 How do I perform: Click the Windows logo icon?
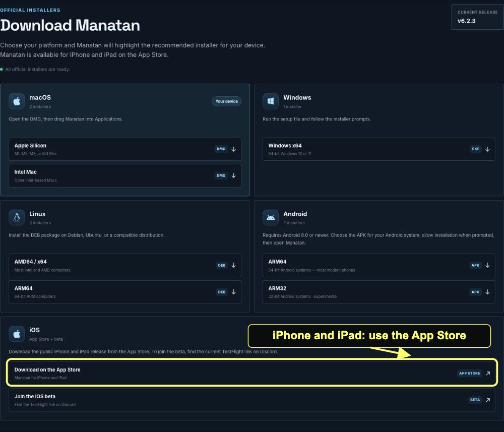click(x=271, y=101)
